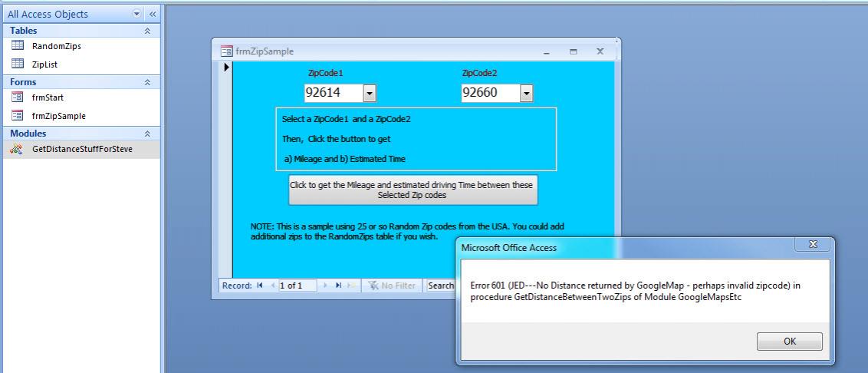
Task: Click the record number box '1 of 1'
Action: (298, 286)
